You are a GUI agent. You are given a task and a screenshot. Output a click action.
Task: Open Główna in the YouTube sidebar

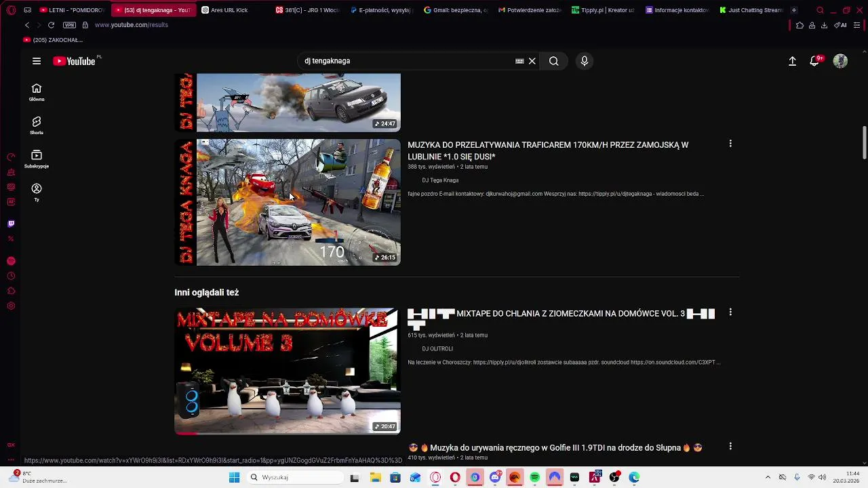[x=37, y=92]
